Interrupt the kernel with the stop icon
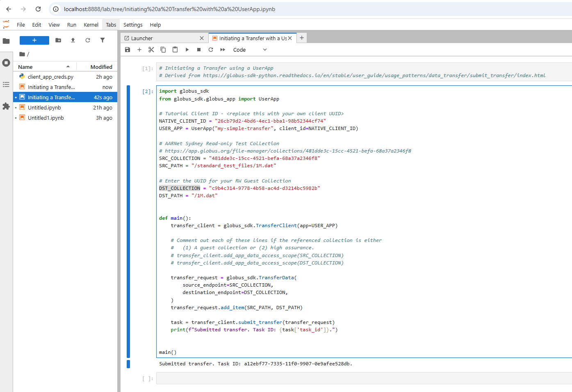The image size is (572, 392). coord(198,50)
